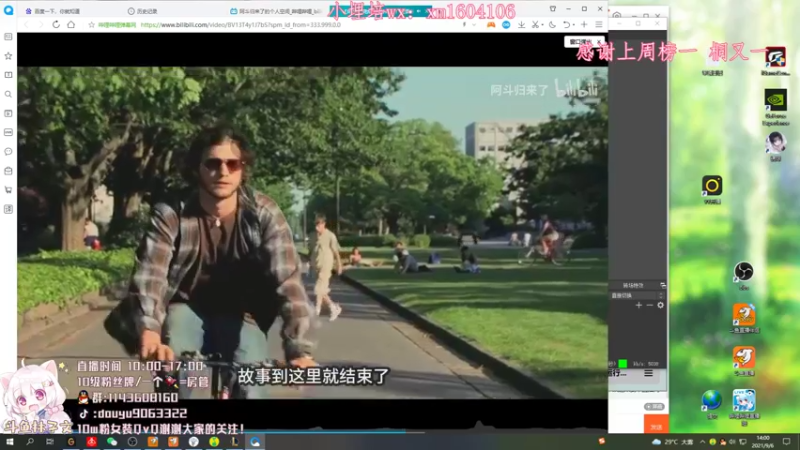Open the scissors screenshot tool
800x450 pixels.
pyautogui.click(x=535, y=24)
